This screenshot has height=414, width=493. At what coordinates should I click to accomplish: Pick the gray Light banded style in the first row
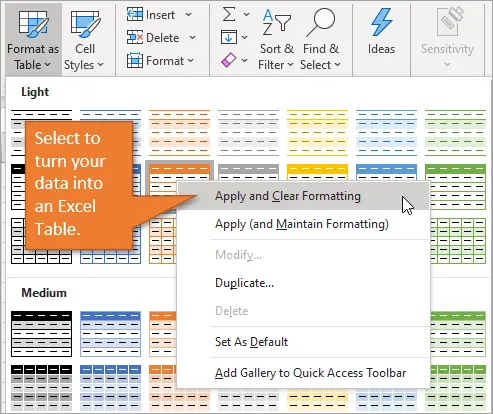248,133
